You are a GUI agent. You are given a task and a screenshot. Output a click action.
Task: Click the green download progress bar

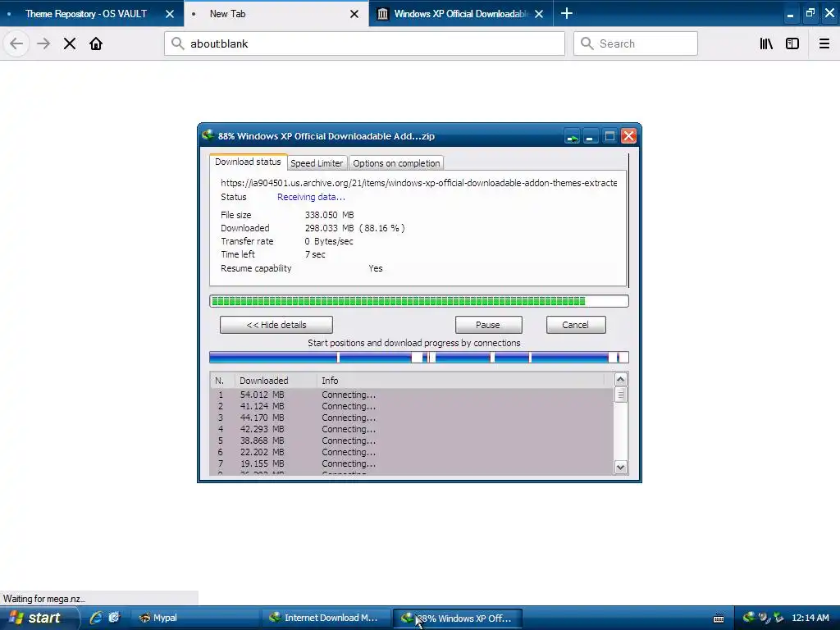(419, 301)
